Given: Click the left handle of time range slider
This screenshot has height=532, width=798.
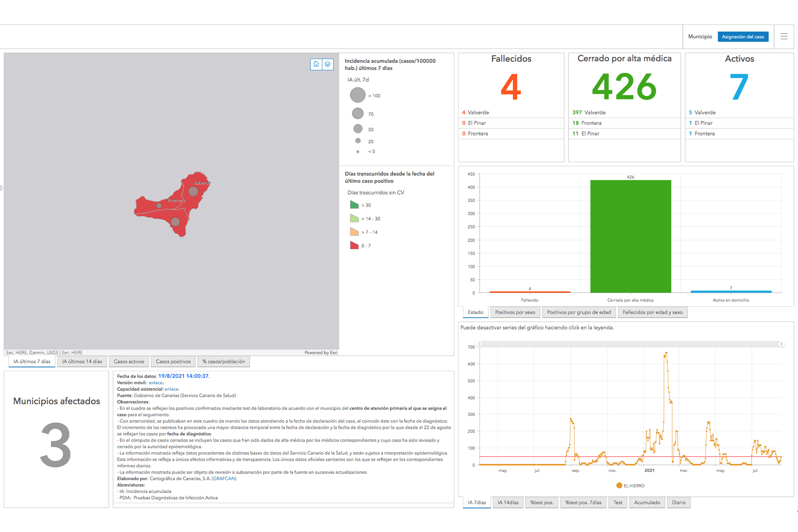Looking at the screenshot, I should click(x=480, y=344).
